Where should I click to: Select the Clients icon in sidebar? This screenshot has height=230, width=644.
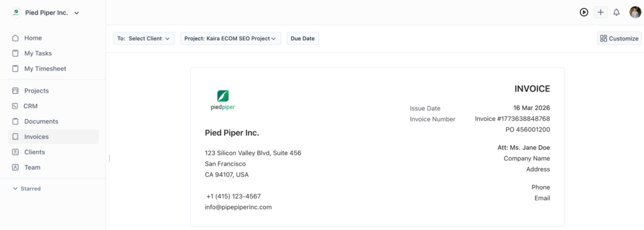click(15, 152)
